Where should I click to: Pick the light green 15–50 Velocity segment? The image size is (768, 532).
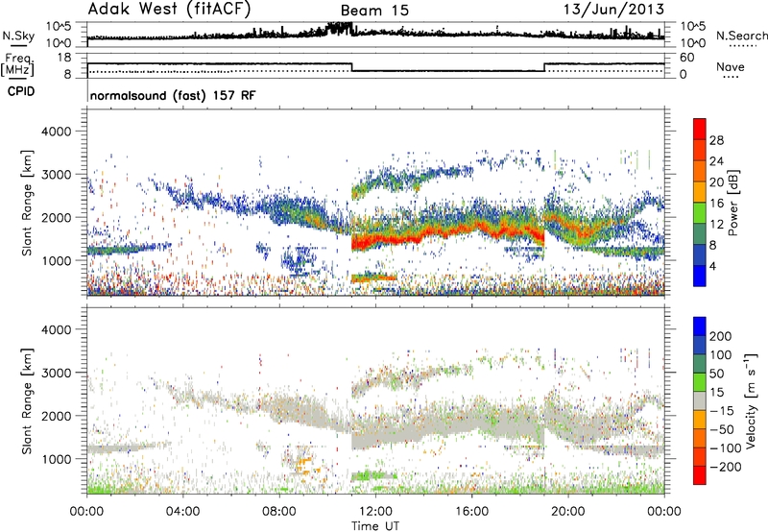(700, 382)
